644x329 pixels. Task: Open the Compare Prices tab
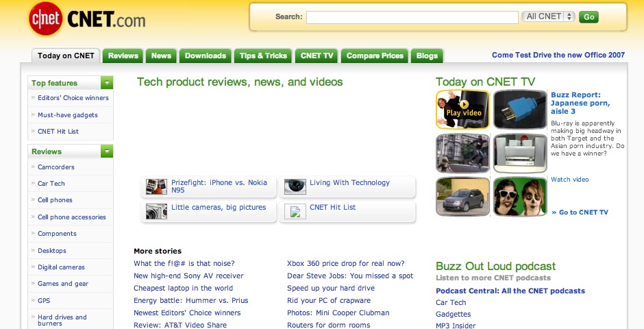tap(375, 56)
